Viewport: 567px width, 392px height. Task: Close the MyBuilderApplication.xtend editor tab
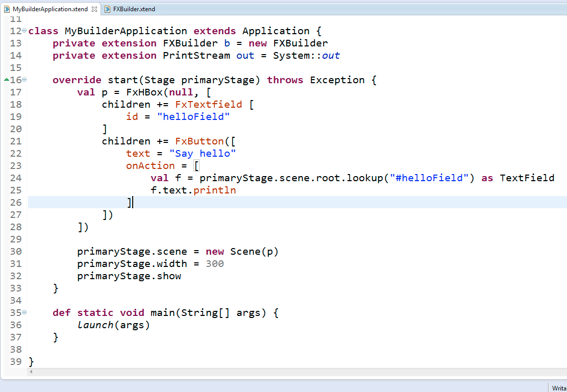pos(94,9)
